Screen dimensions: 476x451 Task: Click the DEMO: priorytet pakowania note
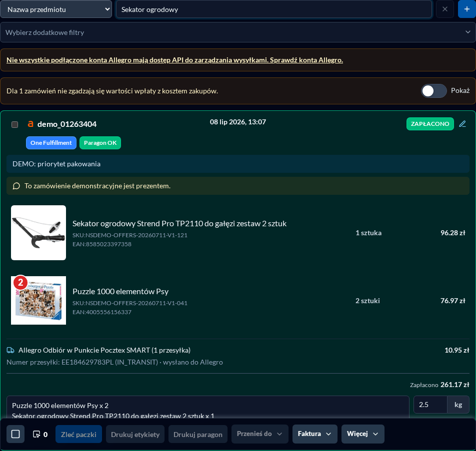tap(238, 164)
